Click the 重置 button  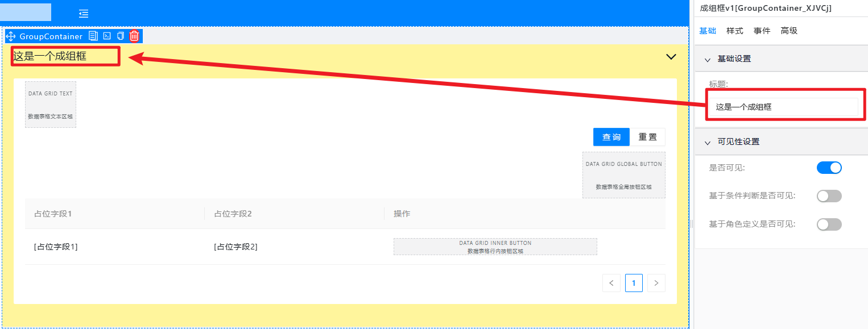[647, 137]
